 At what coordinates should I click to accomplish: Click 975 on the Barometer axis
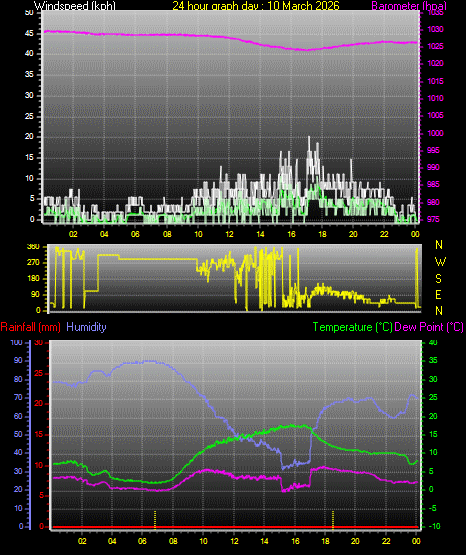(433, 219)
